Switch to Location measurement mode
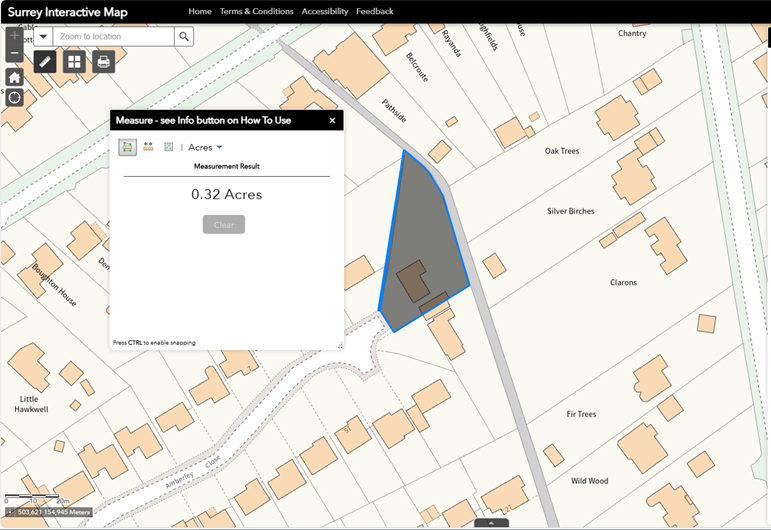The width and height of the screenshot is (771, 530). click(x=168, y=147)
